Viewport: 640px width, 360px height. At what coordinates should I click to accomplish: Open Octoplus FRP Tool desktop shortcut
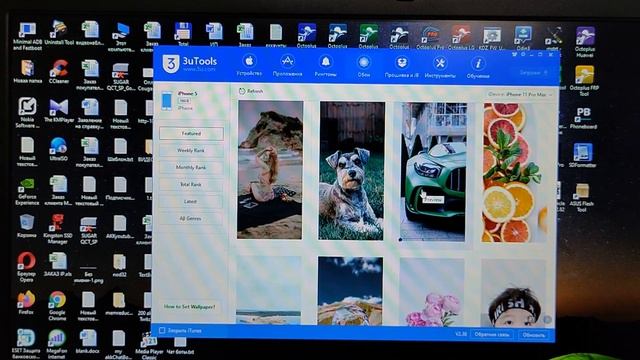pyautogui.click(x=584, y=80)
